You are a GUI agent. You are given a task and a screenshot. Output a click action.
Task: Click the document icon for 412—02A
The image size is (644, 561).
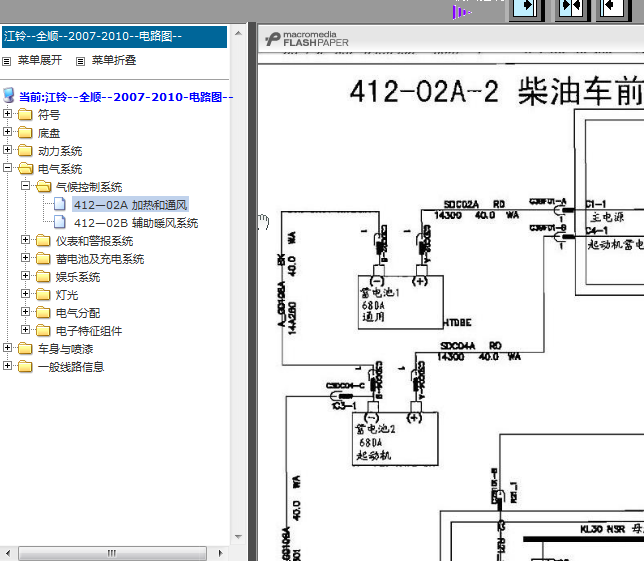60,204
